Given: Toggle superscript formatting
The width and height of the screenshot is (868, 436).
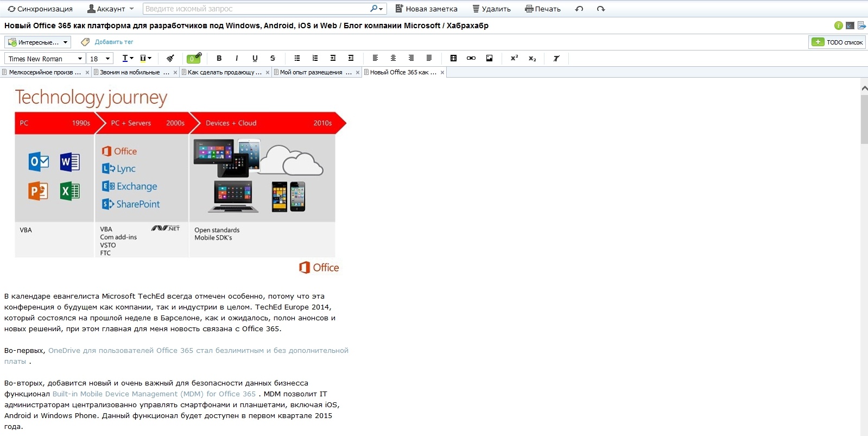Looking at the screenshot, I should pos(514,58).
